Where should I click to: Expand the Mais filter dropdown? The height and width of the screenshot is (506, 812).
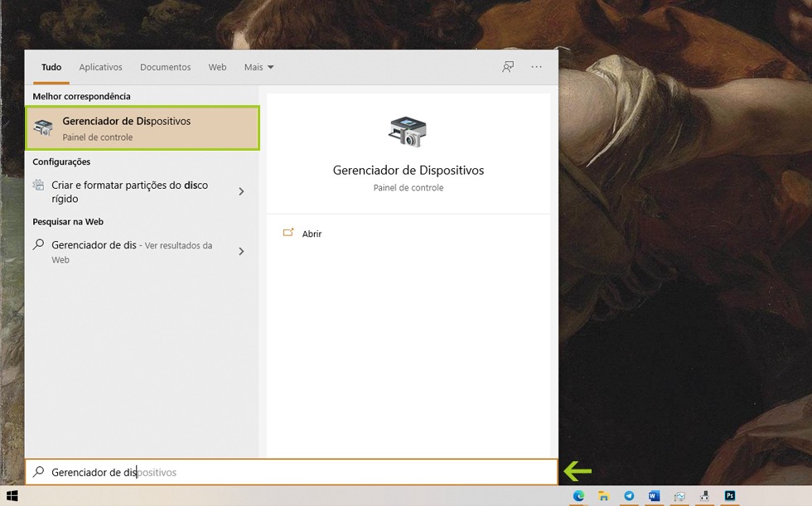259,67
